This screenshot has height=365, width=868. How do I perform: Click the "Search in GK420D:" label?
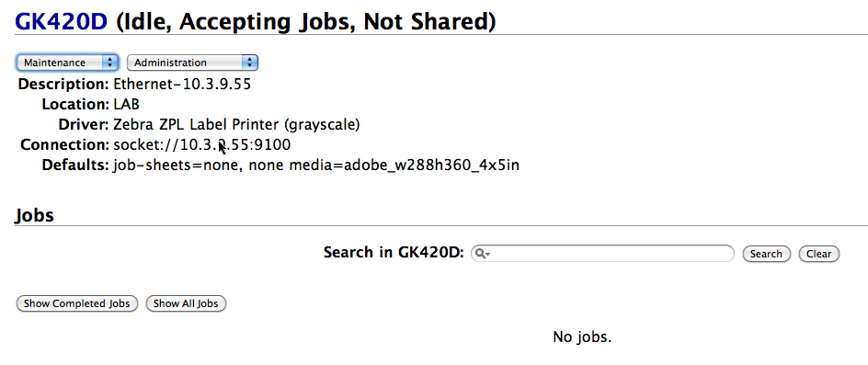tap(394, 253)
